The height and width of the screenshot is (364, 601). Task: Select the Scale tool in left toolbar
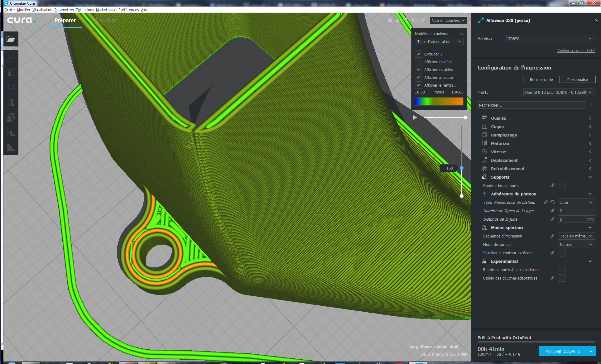[11, 73]
